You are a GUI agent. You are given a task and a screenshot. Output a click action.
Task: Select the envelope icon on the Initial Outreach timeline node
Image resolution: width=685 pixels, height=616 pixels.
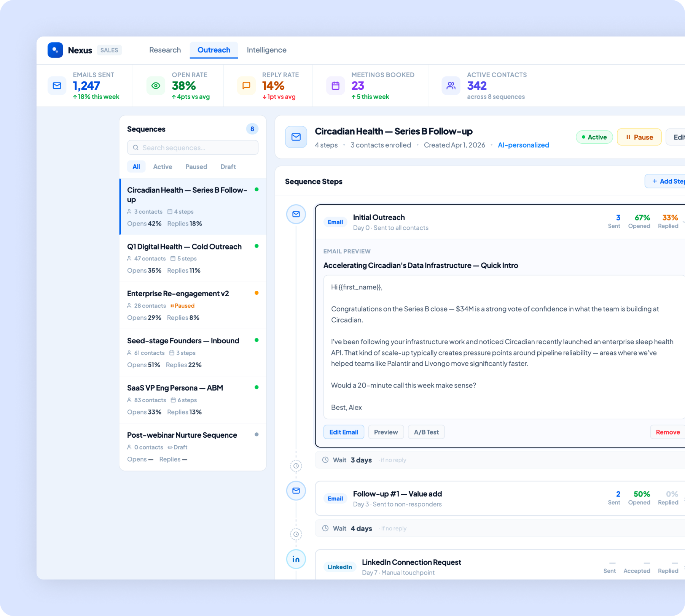(x=296, y=214)
